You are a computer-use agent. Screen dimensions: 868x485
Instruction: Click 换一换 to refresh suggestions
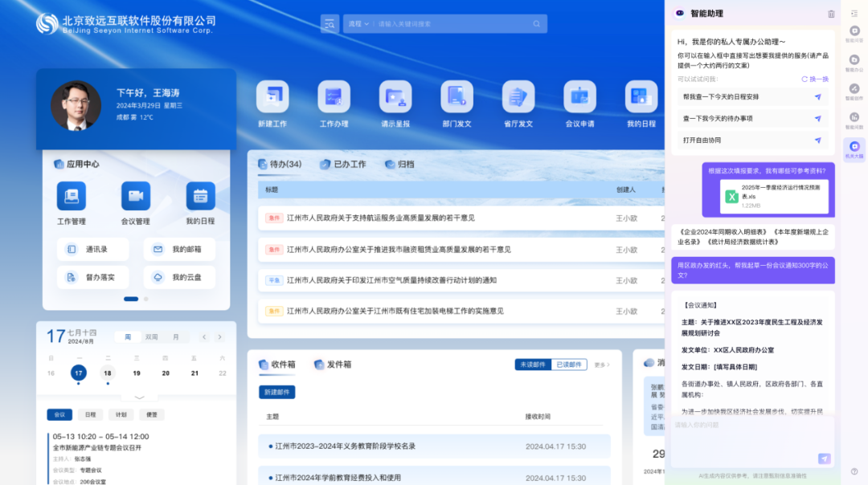click(x=815, y=79)
